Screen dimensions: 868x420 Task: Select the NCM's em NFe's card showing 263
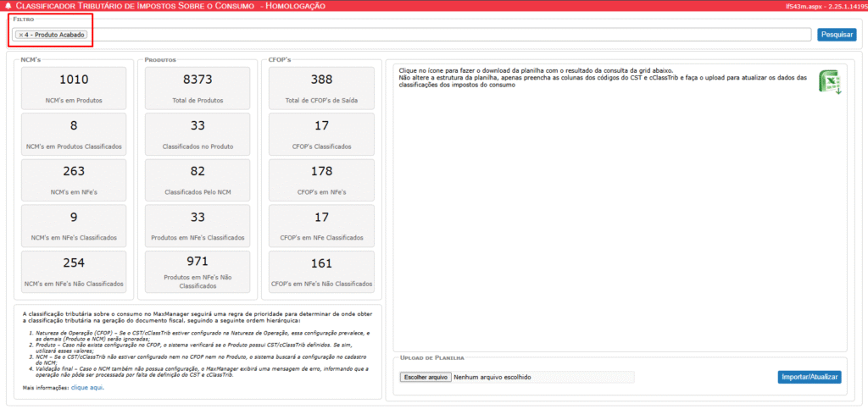[x=74, y=180]
